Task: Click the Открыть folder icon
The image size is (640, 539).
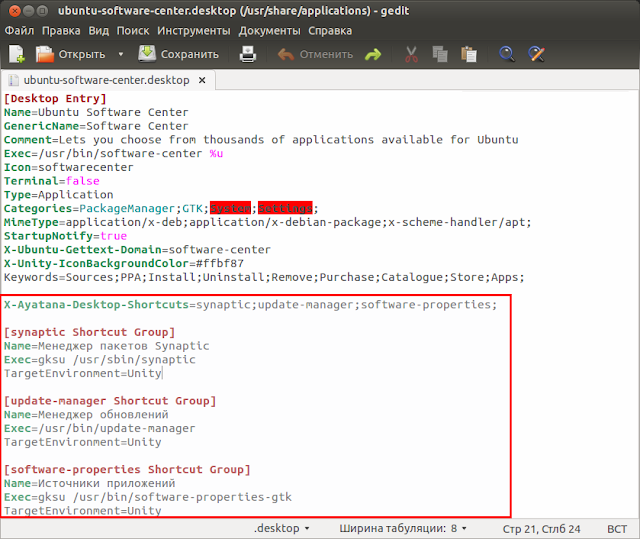Action: pos(44,54)
